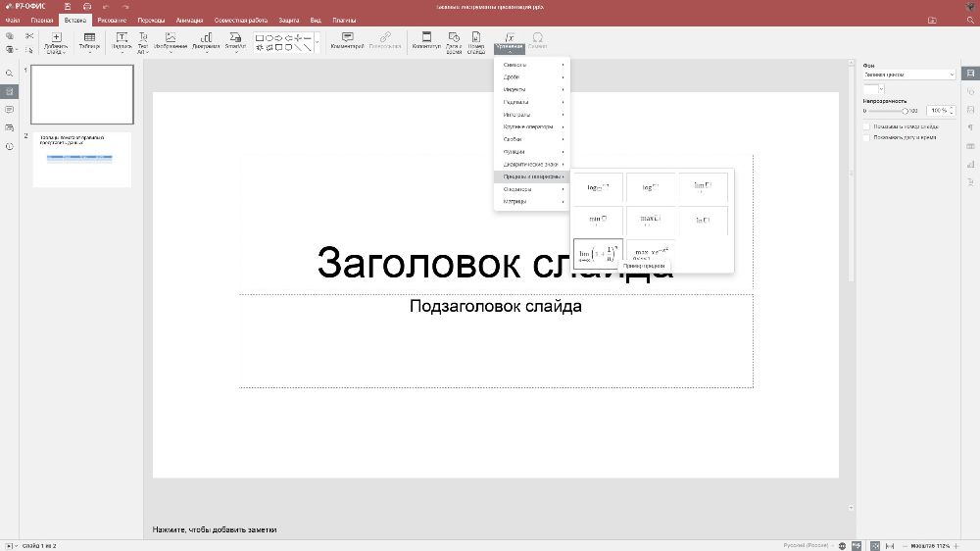Switch to the Рисование ribbon tab
The image size is (980, 551).
coord(112,20)
